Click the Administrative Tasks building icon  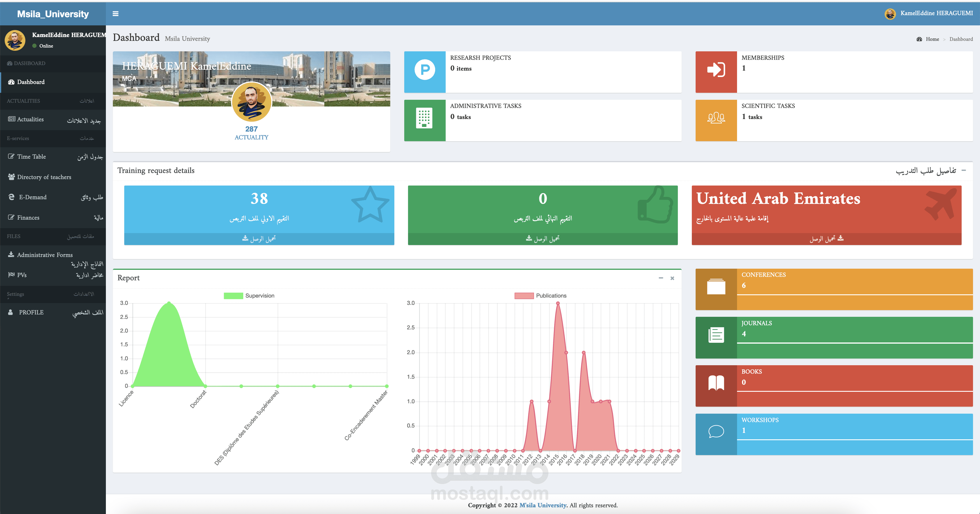pyautogui.click(x=424, y=118)
